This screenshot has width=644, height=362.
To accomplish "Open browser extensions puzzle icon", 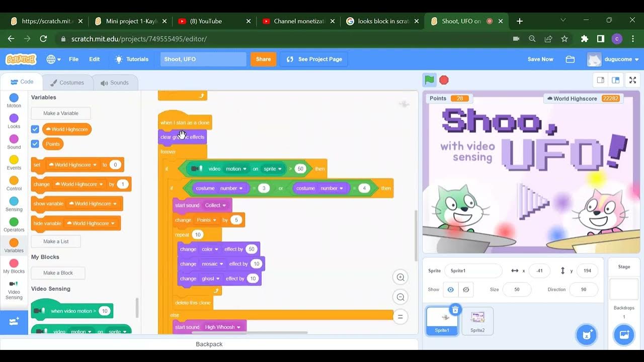I will [x=584, y=39].
